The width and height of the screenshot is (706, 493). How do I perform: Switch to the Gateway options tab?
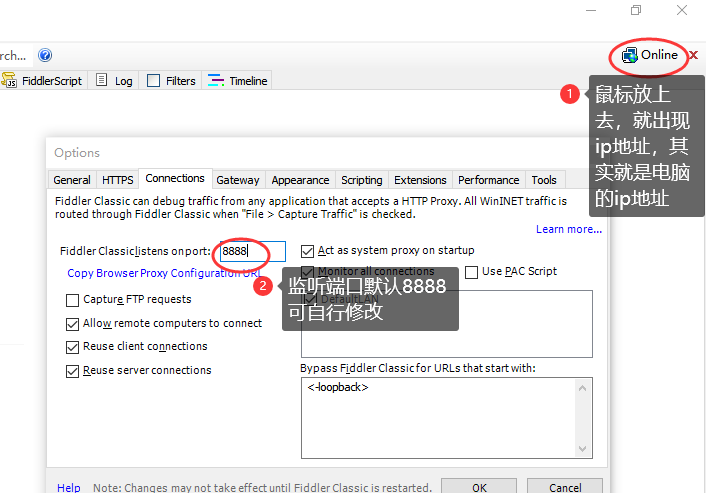(x=238, y=180)
